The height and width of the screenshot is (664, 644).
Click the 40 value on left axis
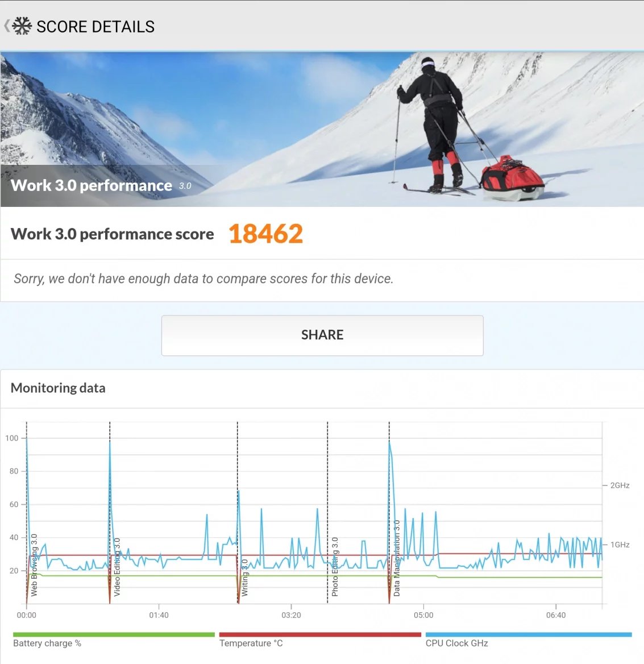pos(14,537)
